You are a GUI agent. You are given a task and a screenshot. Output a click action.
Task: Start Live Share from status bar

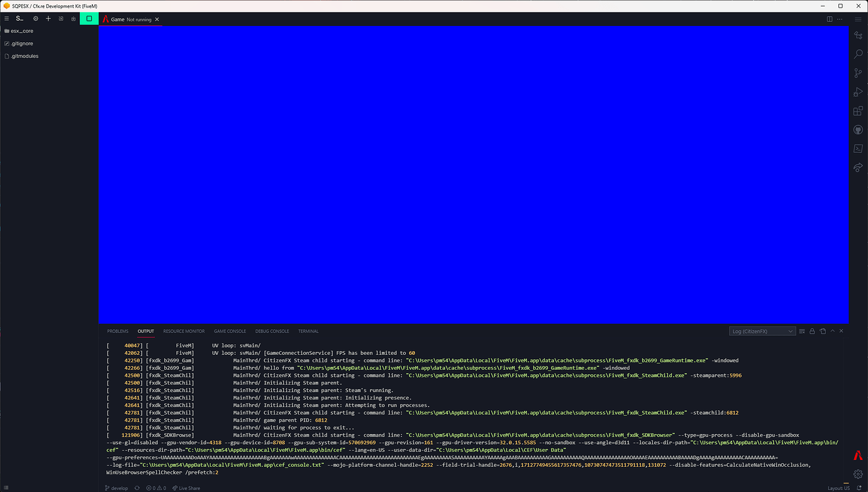[x=186, y=488]
